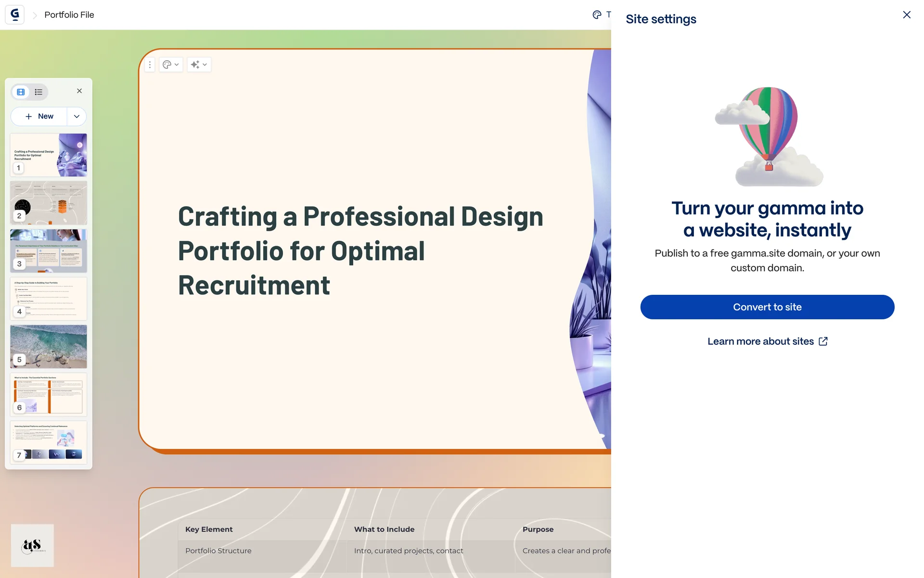This screenshot has height=578, width=924.
Task: Open card options three-dot menu
Action: coord(150,65)
